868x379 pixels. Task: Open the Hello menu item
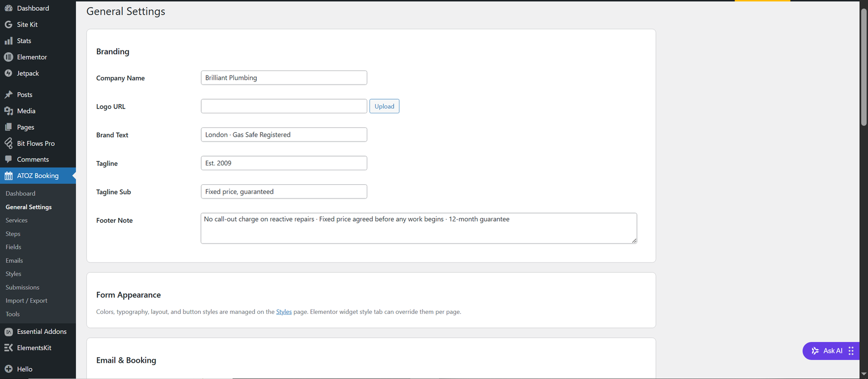[x=38, y=369]
